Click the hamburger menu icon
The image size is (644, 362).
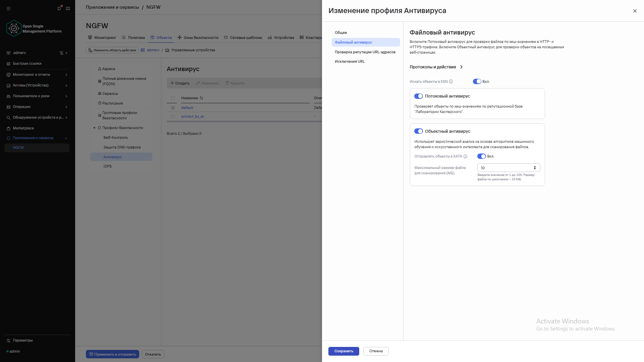coord(9,9)
